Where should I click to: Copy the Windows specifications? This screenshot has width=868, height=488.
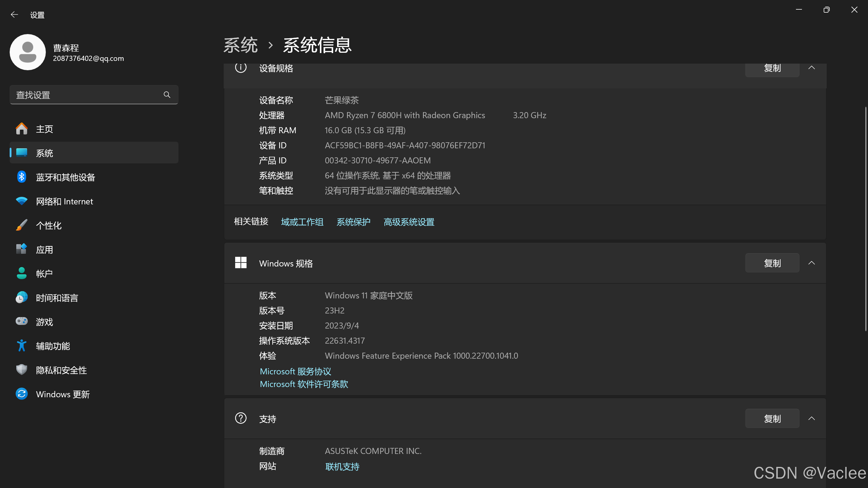(772, 263)
